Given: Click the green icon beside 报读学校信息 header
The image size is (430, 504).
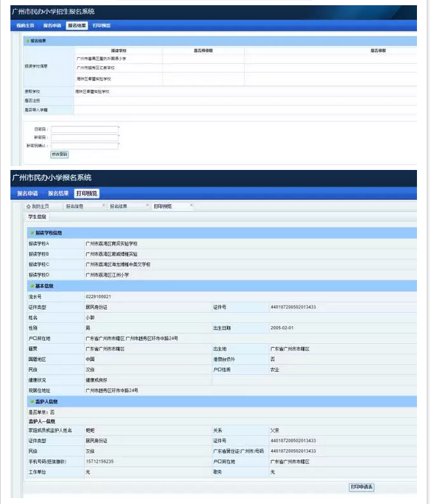Looking at the screenshot, I should click(31, 232).
